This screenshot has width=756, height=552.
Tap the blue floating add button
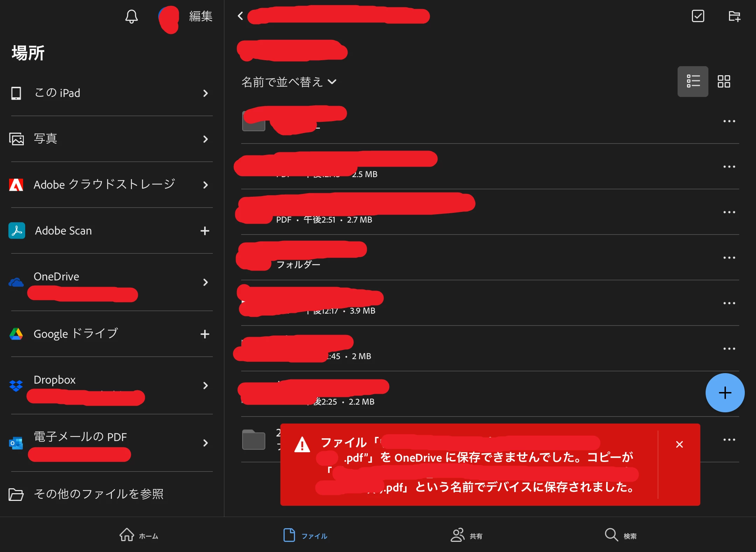point(725,393)
